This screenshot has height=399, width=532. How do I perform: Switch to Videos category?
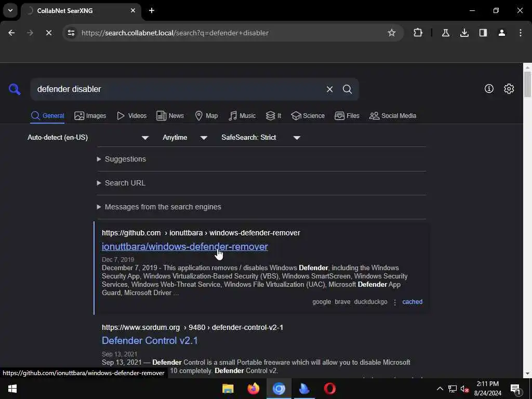(131, 116)
